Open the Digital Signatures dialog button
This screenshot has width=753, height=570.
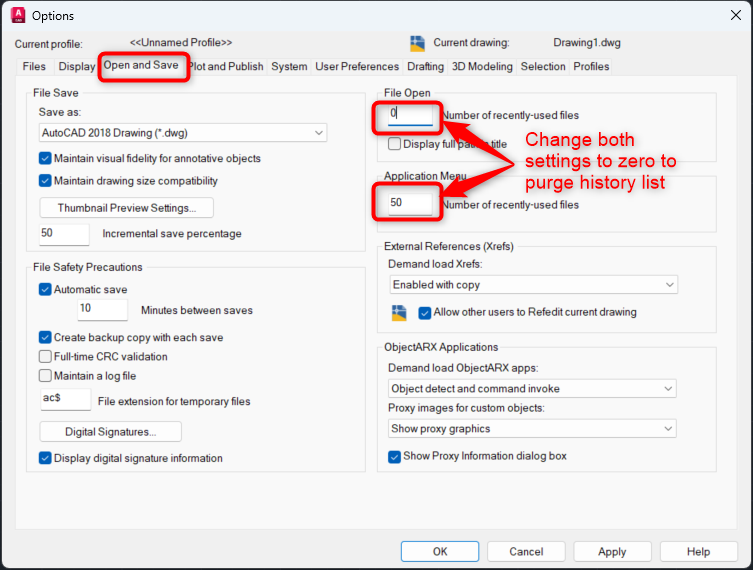pos(110,432)
